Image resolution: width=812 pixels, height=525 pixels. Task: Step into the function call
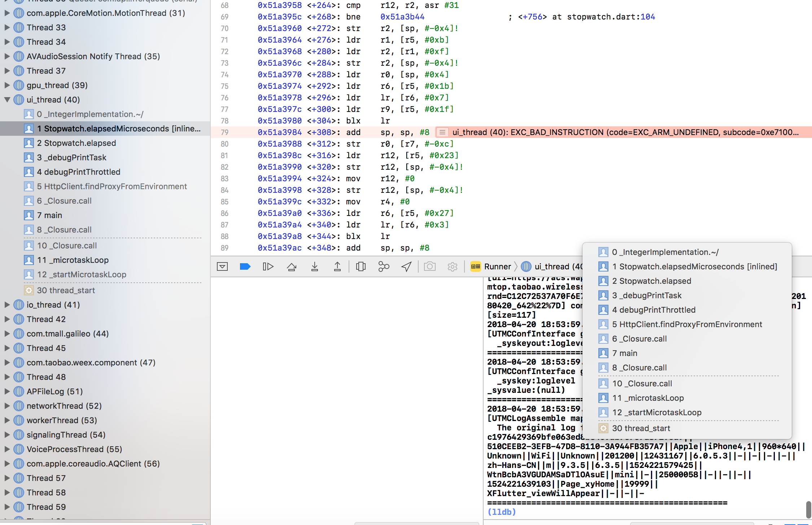pyautogui.click(x=315, y=266)
